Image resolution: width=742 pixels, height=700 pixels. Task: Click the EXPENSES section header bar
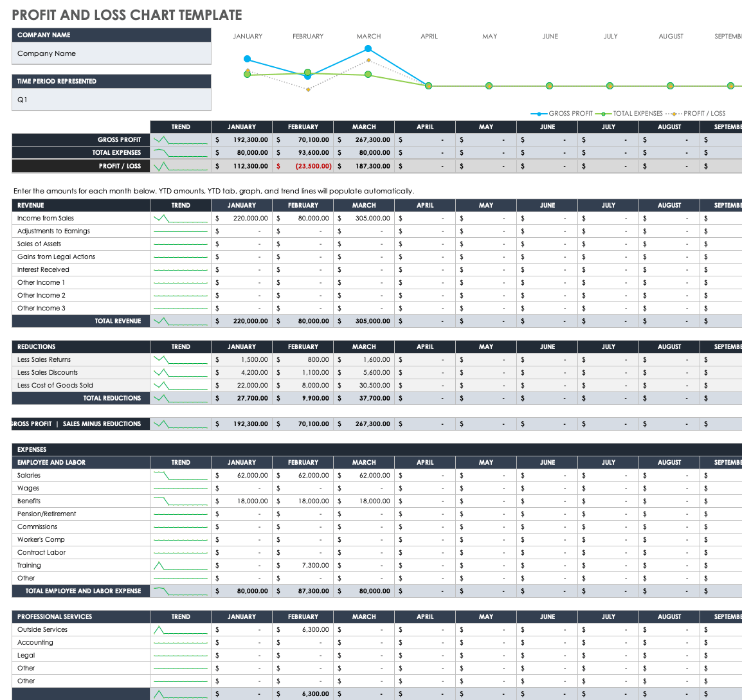point(376,449)
